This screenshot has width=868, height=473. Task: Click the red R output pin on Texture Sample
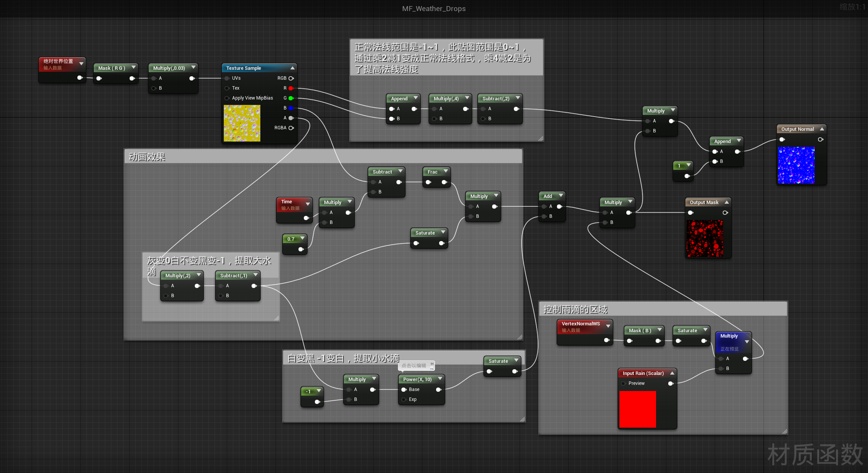pos(291,88)
